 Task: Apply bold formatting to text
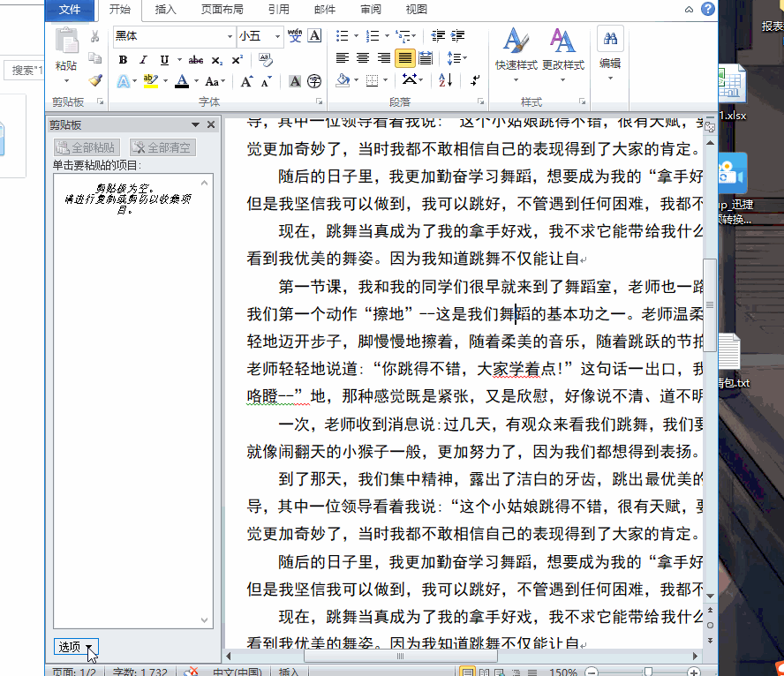(x=123, y=59)
